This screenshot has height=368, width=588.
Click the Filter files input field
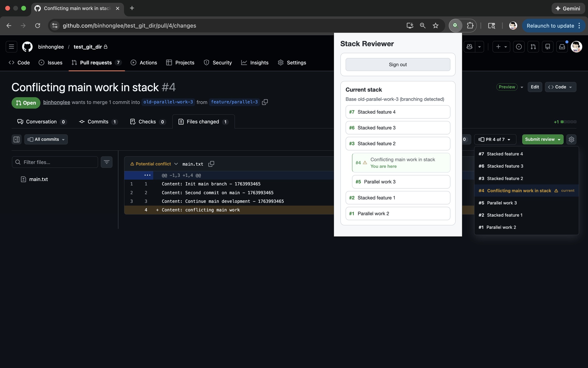54,162
